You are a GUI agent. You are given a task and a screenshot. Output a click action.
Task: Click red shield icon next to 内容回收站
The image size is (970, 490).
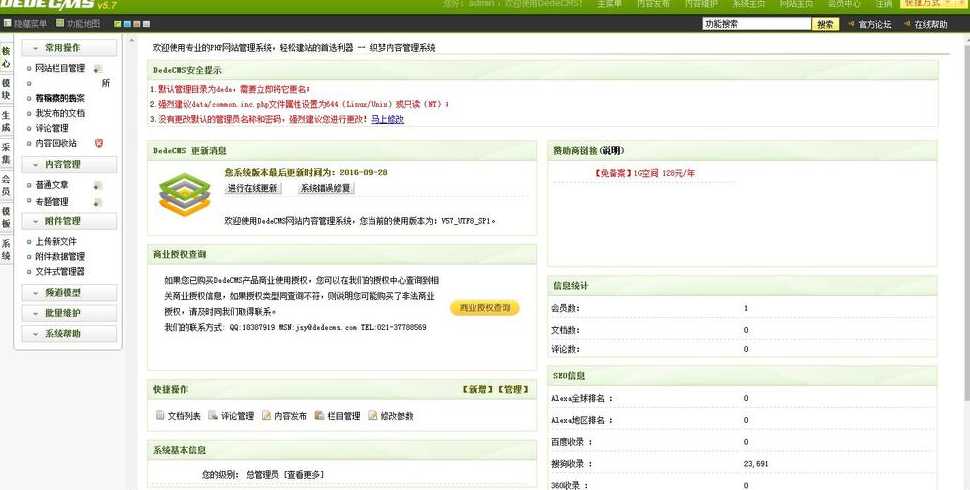(x=98, y=143)
